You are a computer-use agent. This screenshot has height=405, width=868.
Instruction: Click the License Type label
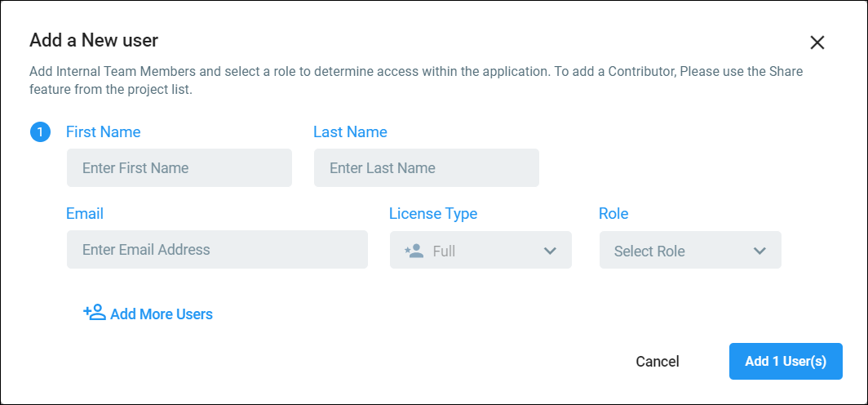click(433, 213)
